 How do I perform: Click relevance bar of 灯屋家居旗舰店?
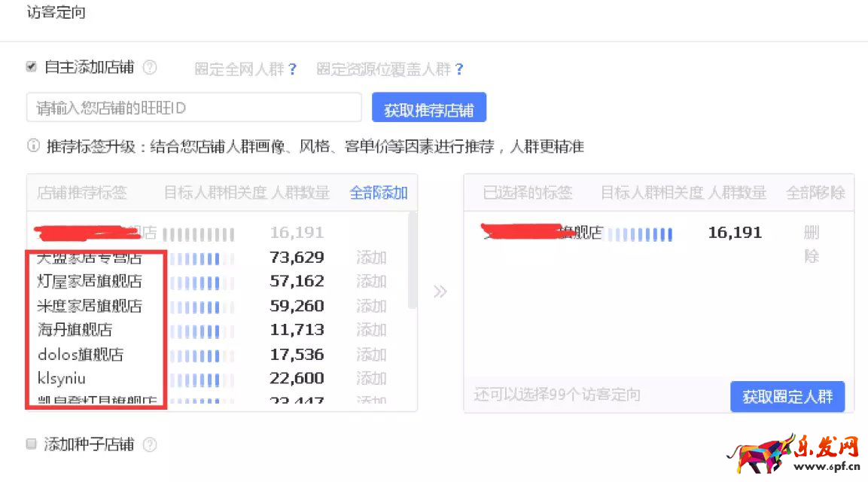click(202, 282)
